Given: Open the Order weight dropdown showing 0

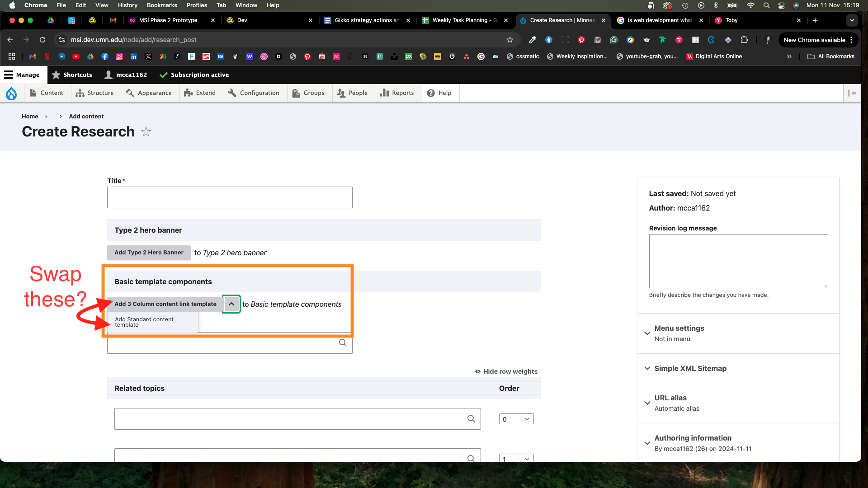Looking at the screenshot, I should (516, 419).
